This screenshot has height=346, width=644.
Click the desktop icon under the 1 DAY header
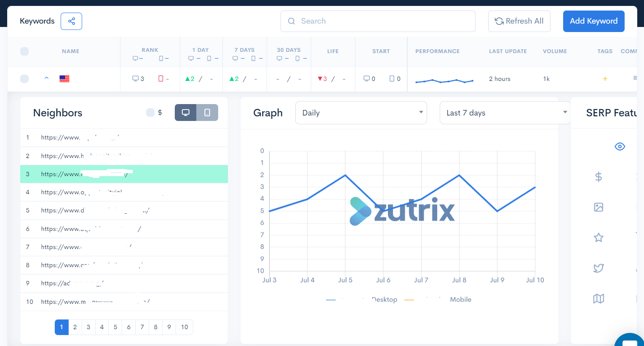[191, 58]
